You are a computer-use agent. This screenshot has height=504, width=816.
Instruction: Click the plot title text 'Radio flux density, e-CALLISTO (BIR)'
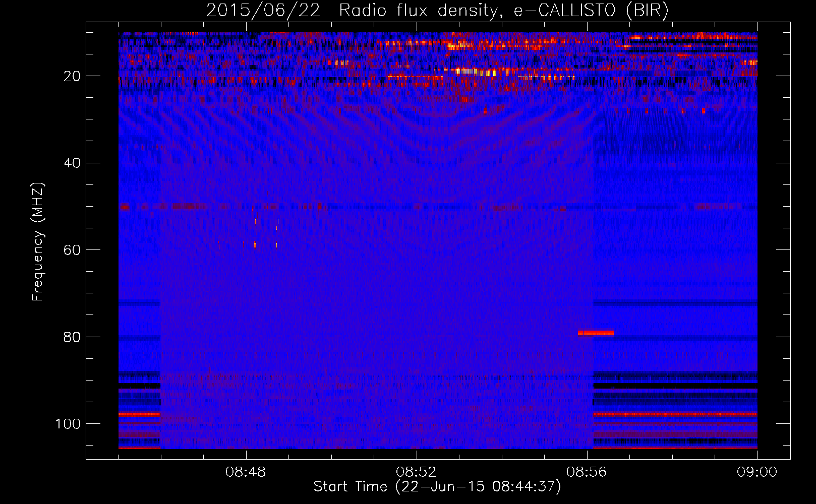(503, 11)
